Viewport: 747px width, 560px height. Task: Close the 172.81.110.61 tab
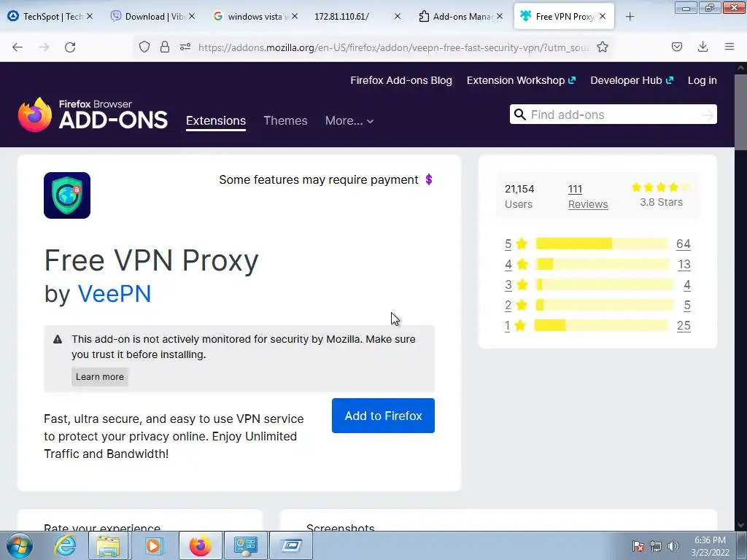click(398, 16)
